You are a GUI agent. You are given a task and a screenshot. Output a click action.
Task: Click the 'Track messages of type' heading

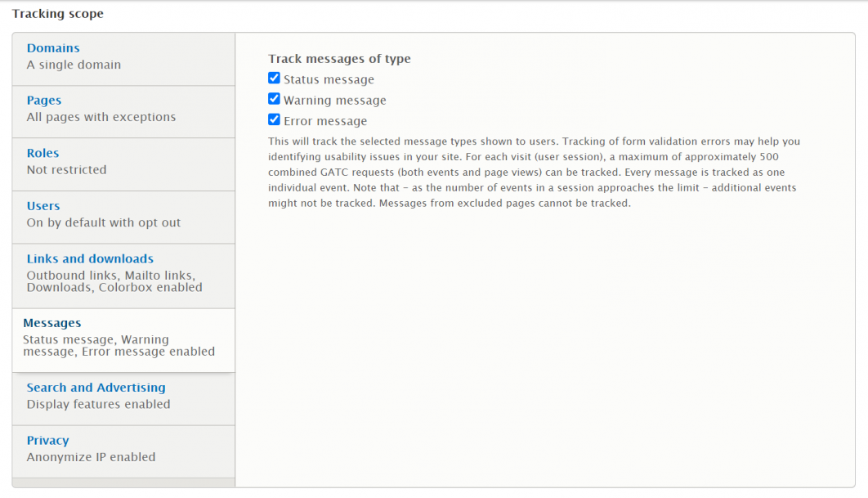click(339, 58)
